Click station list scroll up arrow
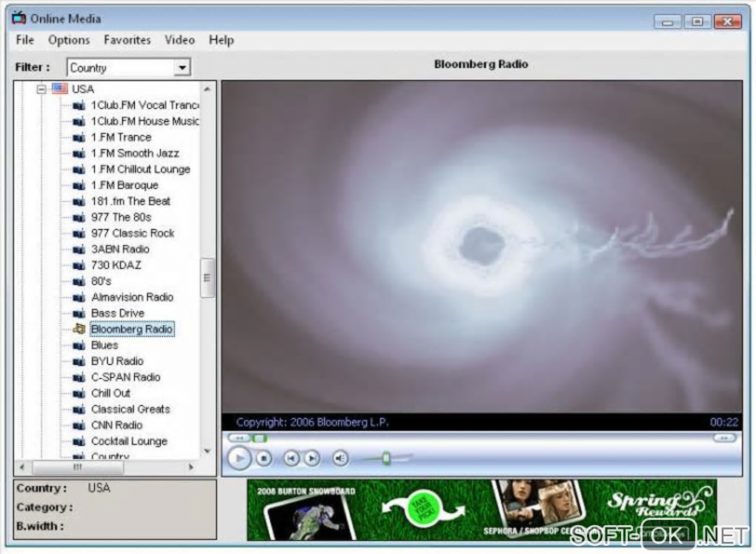This screenshot has height=554, width=756. click(208, 89)
